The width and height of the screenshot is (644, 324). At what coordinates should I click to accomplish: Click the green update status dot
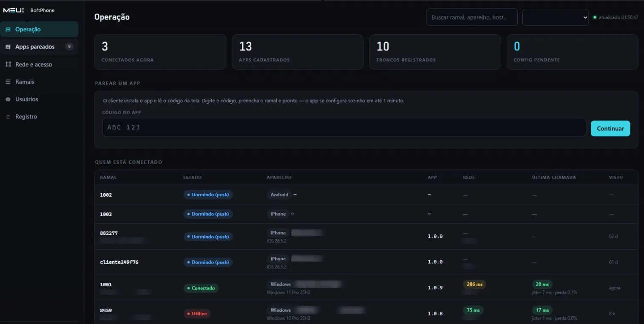[595, 17]
